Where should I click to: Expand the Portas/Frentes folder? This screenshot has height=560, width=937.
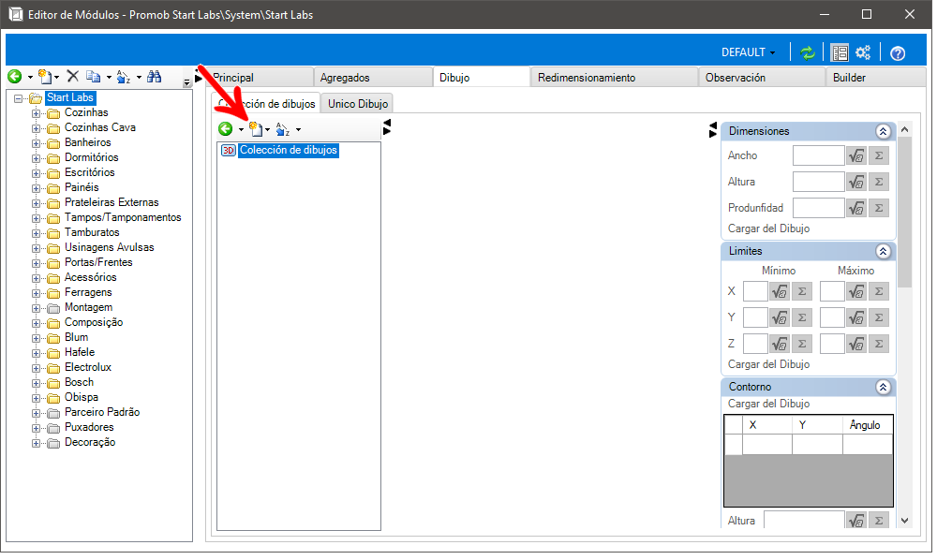pos(36,263)
